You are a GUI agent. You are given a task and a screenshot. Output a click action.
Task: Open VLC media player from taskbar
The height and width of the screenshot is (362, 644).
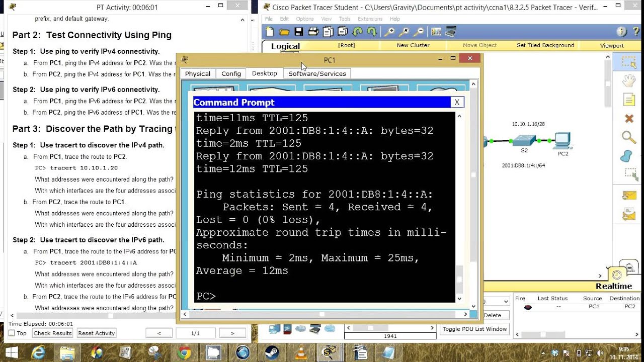(301, 352)
